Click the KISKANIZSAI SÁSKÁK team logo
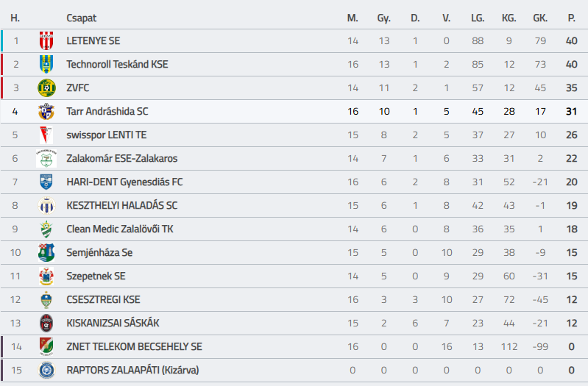 click(46, 324)
